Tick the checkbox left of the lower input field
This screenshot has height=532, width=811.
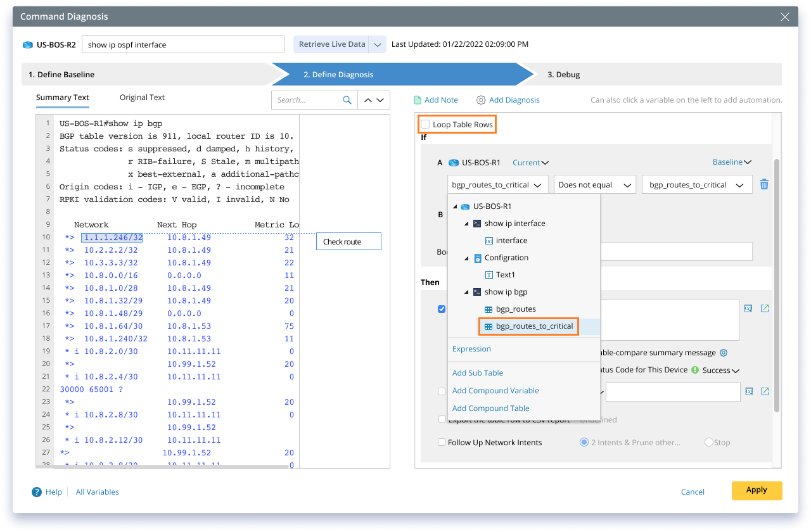click(x=442, y=391)
